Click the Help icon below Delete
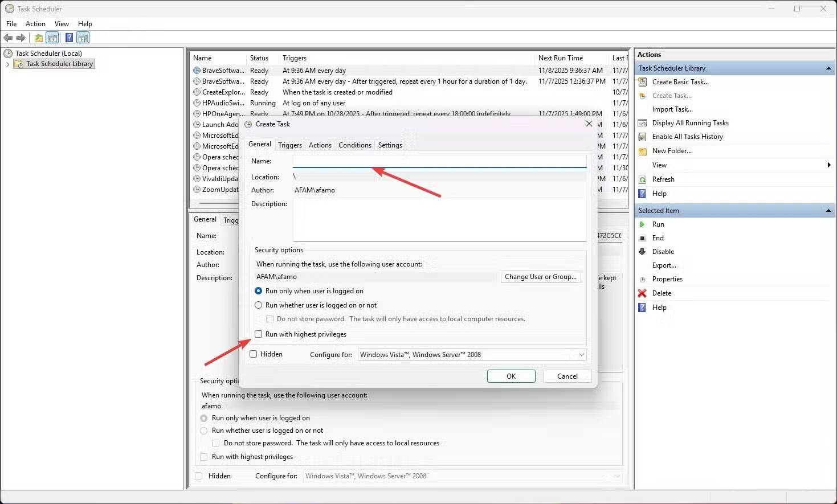The height and width of the screenshot is (504, 837). click(642, 308)
